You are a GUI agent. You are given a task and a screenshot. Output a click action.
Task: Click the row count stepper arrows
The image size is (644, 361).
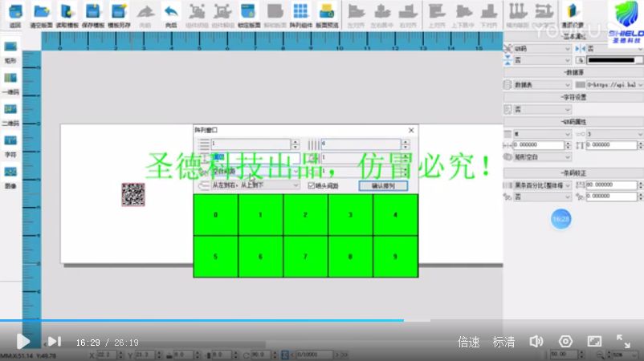[295, 144]
